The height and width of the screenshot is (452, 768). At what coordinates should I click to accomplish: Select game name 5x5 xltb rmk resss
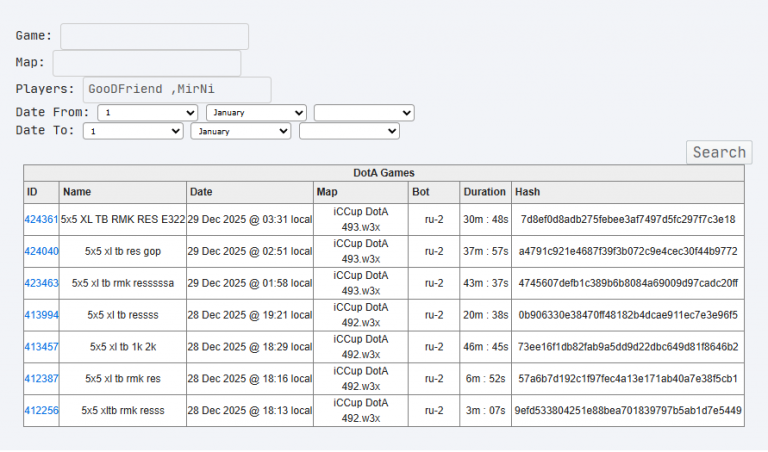pos(123,410)
